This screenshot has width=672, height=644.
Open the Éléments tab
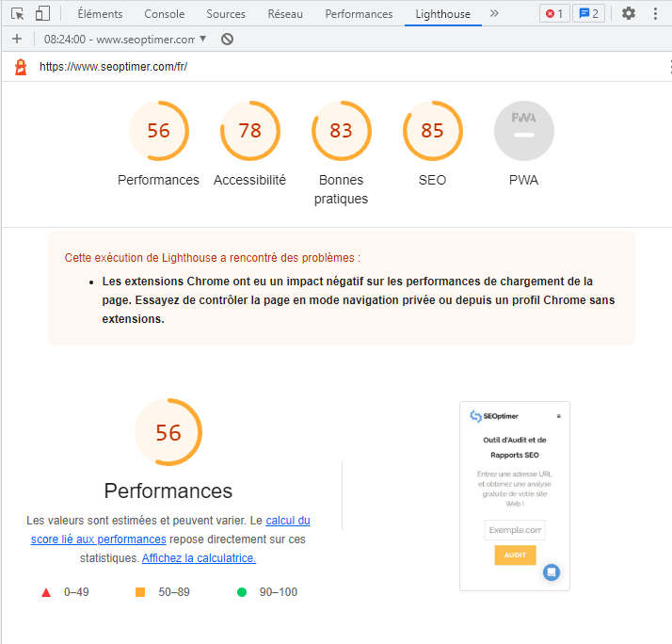100,14
